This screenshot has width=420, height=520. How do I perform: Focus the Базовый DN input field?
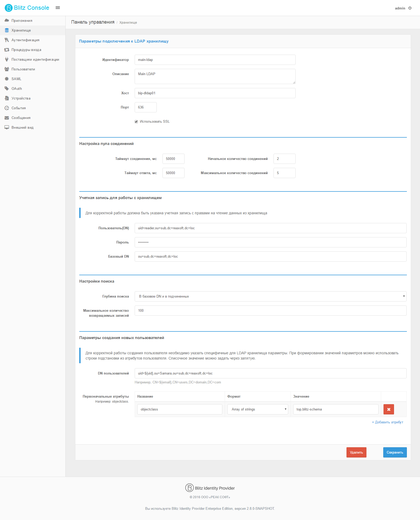(x=271, y=256)
